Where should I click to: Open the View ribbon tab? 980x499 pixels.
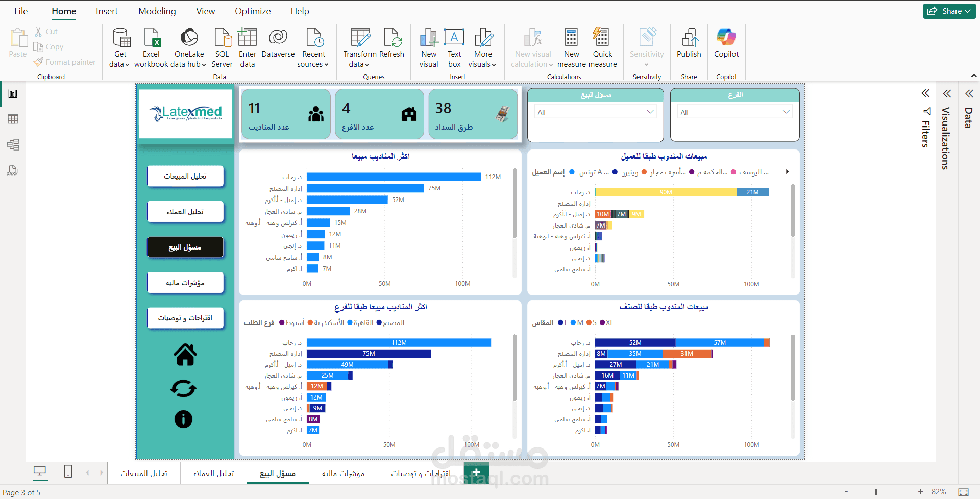[206, 11]
